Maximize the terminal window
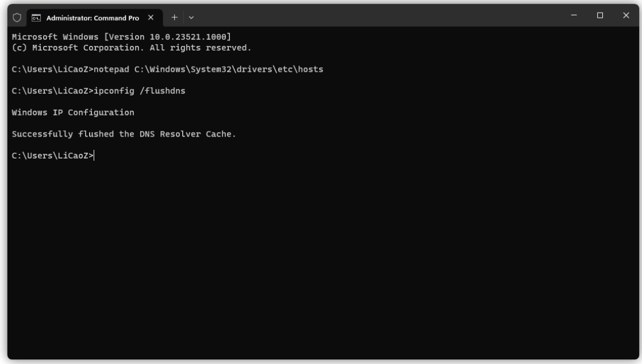The height and width of the screenshot is (364, 642). click(x=600, y=16)
